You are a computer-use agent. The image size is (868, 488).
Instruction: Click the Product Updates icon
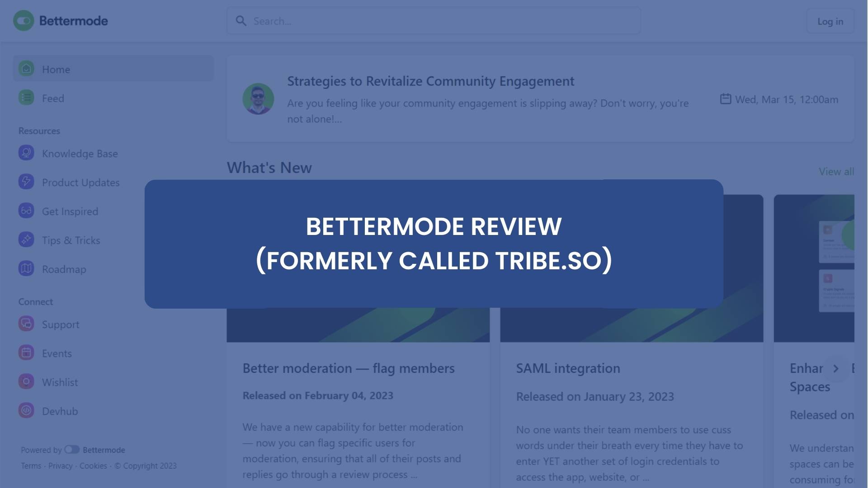(x=26, y=181)
